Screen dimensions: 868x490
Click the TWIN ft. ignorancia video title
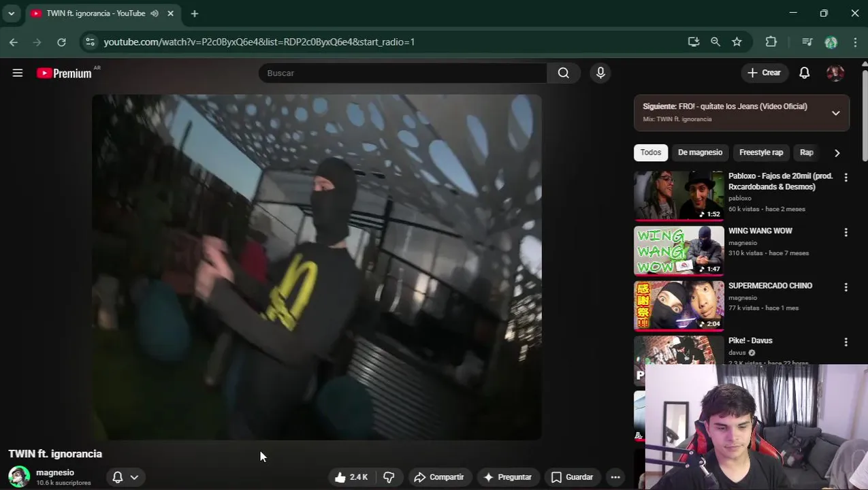[55, 454]
